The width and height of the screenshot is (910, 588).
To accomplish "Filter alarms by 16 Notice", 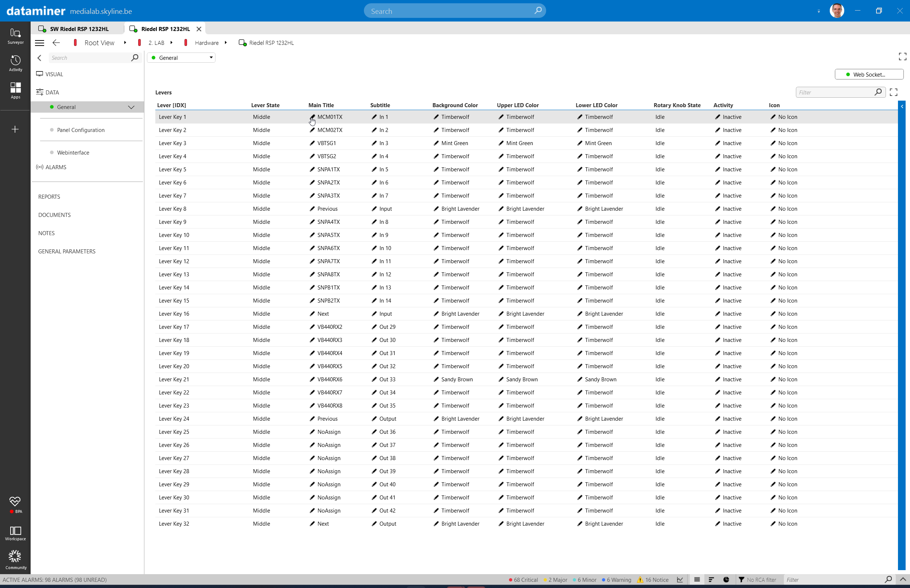I will pyautogui.click(x=653, y=580).
